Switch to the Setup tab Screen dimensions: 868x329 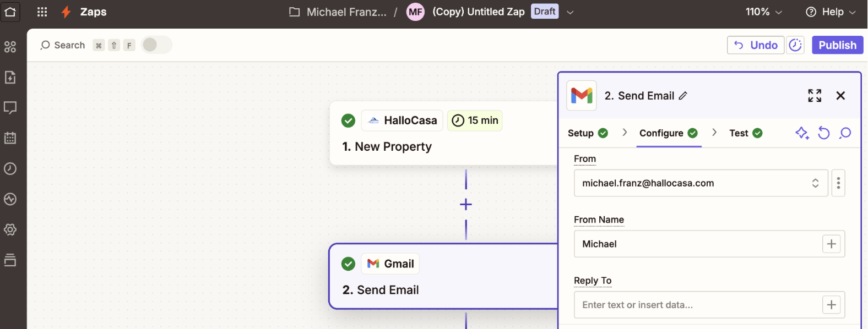pyautogui.click(x=588, y=133)
